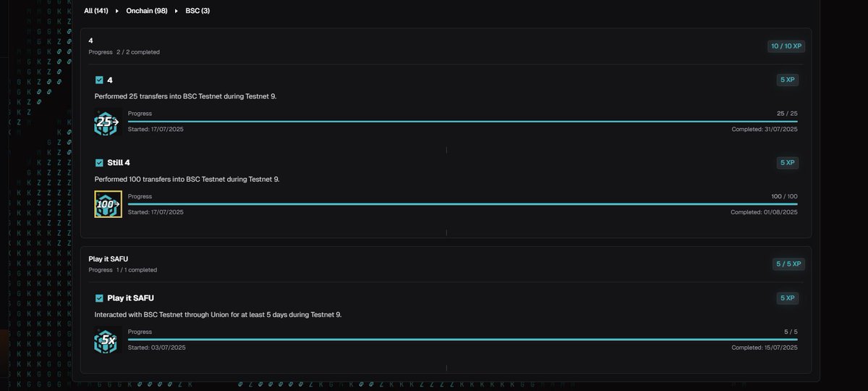Click the '25 / 25' progress count
The width and height of the screenshot is (868, 391).
787,114
